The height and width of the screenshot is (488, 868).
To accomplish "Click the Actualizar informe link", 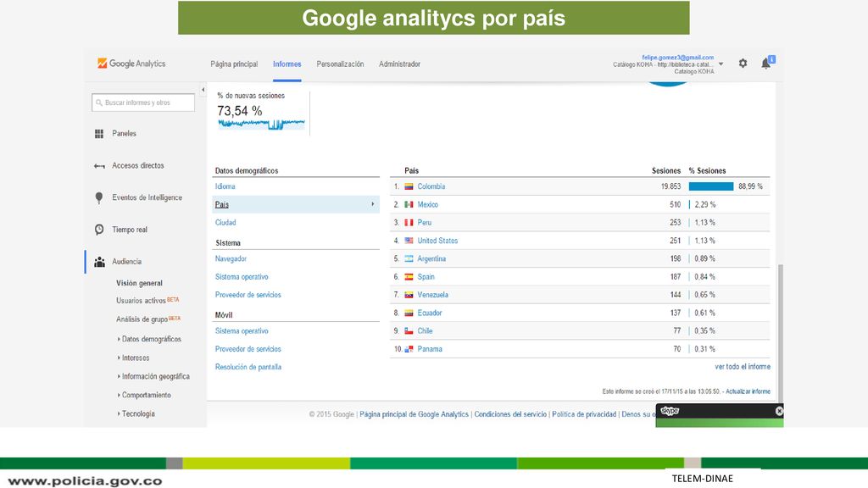I will [748, 391].
